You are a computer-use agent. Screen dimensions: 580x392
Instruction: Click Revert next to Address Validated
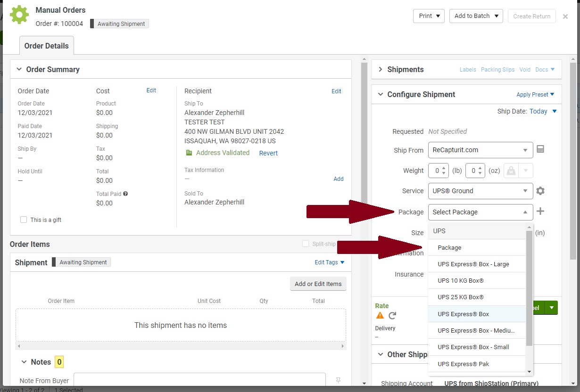pyautogui.click(x=268, y=153)
